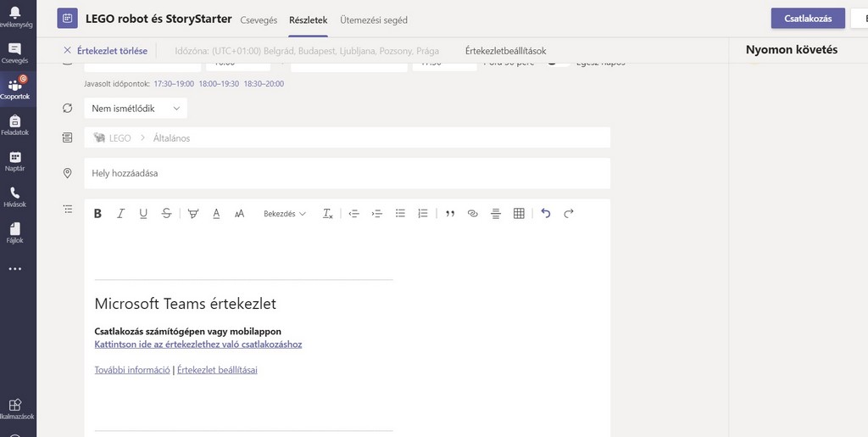Click the LEGO robot és StoryStarter title
868x437 pixels.
[159, 19]
